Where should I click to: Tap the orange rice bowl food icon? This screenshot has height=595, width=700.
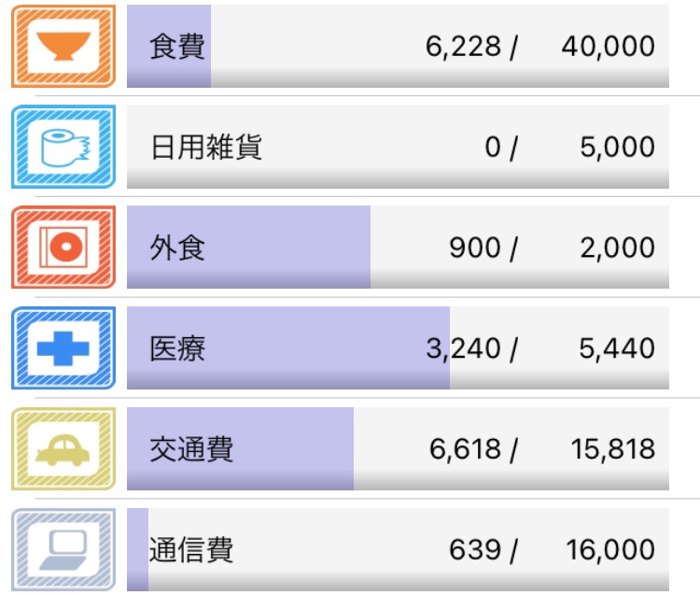point(63,46)
